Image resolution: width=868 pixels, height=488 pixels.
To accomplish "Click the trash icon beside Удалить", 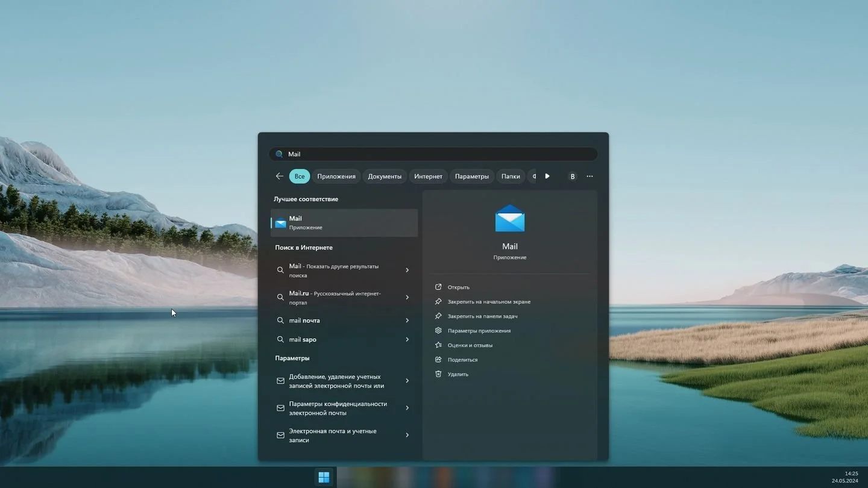I will [438, 374].
